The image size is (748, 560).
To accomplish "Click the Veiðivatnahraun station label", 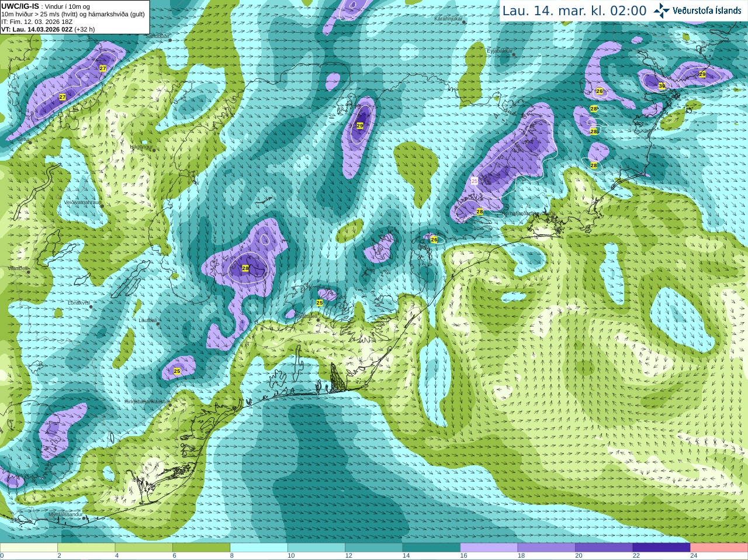I will tap(82, 202).
